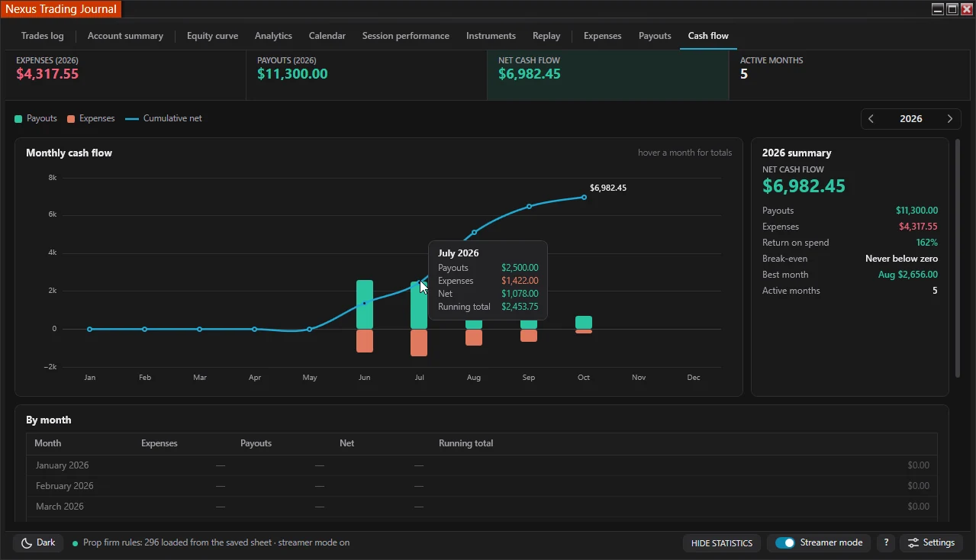The height and width of the screenshot is (560, 976).
Task: Switch to the Analytics tab
Action: coord(273,36)
